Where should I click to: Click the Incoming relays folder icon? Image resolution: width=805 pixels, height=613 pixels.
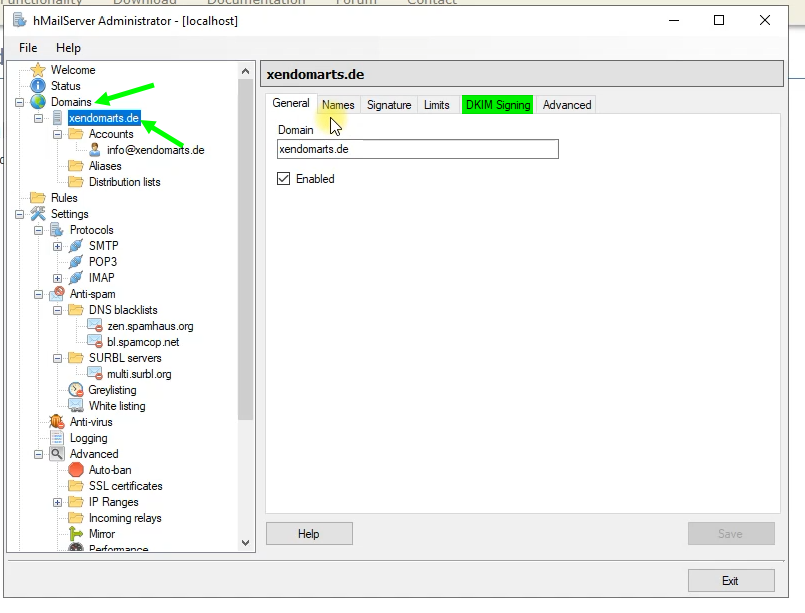point(76,518)
